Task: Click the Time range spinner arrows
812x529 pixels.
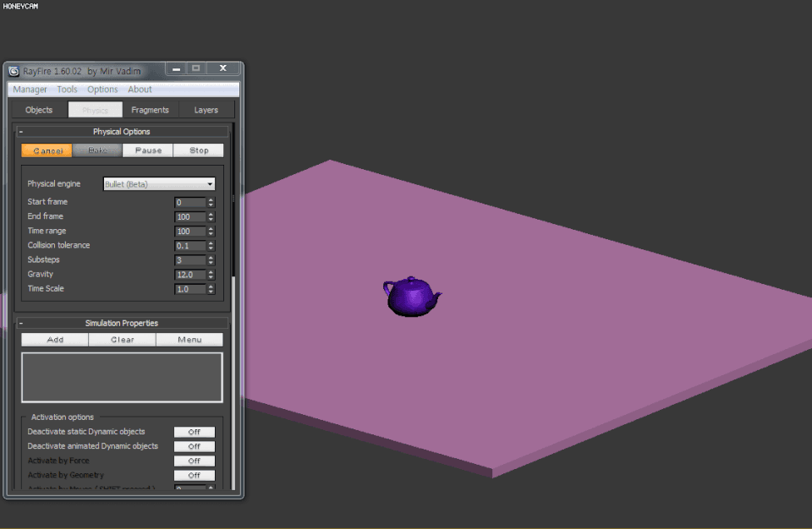Action: (211, 232)
